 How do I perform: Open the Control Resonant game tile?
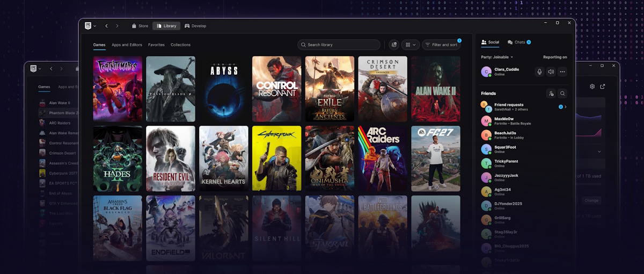pos(277,89)
